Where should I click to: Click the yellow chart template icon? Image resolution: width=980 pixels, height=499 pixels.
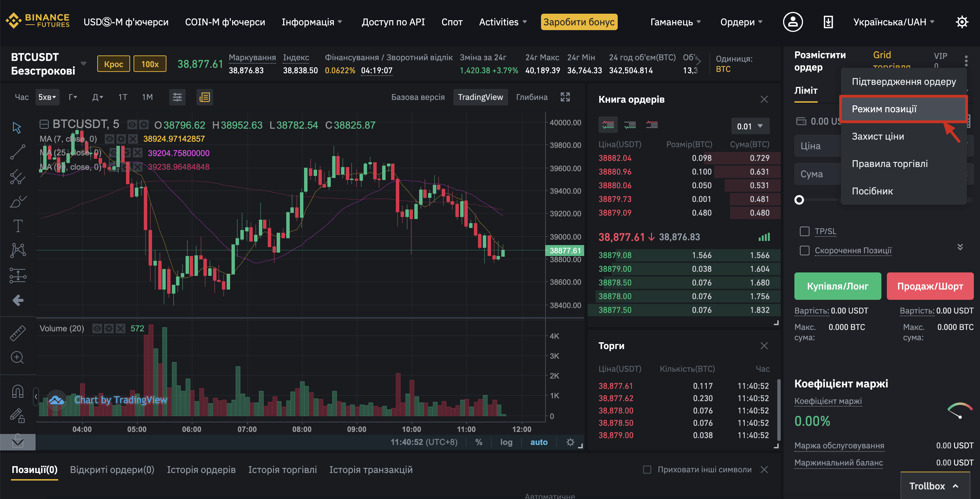[205, 97]
